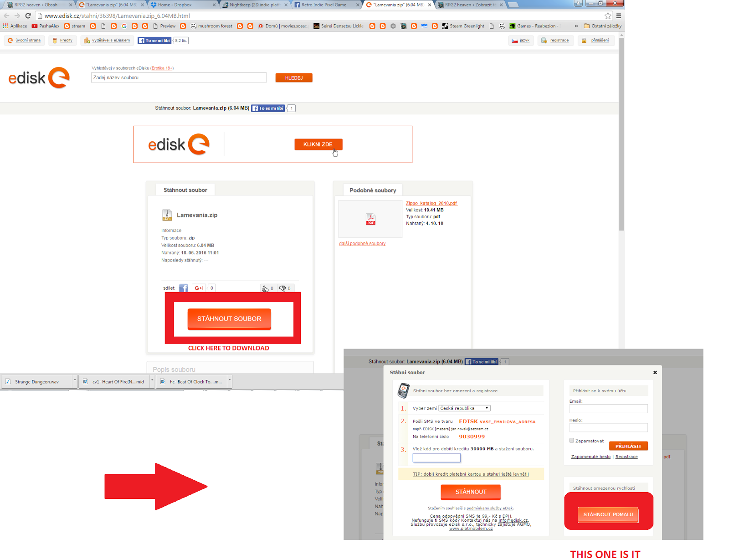Image resolution: width=729 pixels, height=560 pixels.
Task: Click the Zapomenuté heslo link
Action: 590,457
